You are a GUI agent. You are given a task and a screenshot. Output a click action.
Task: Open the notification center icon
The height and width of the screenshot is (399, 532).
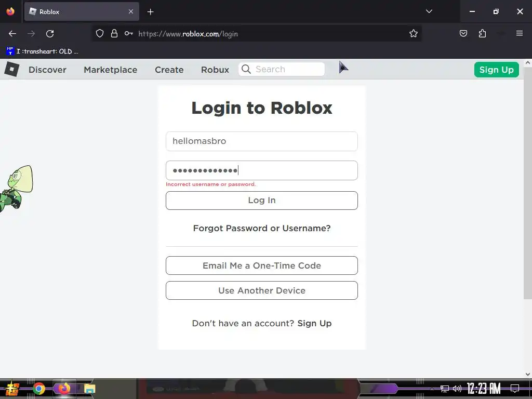click(515, 389)
